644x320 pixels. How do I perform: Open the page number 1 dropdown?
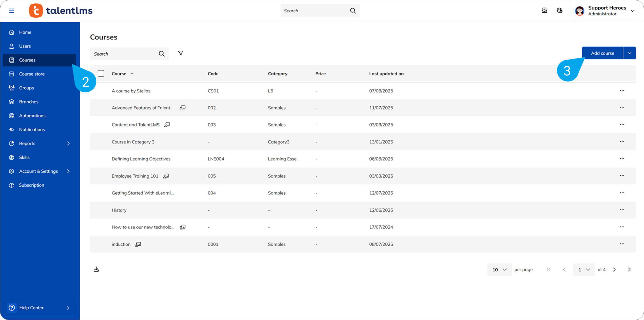[584, 270]
